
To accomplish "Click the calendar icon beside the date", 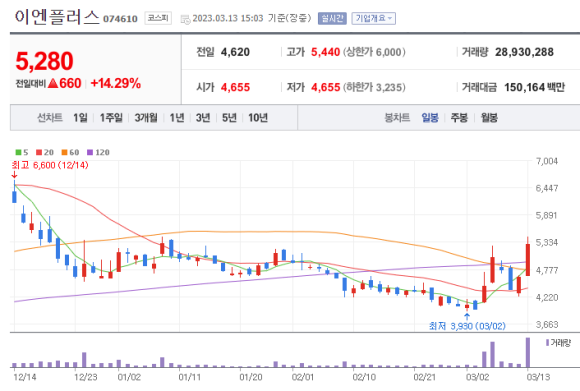I will [x=185, y=19].
